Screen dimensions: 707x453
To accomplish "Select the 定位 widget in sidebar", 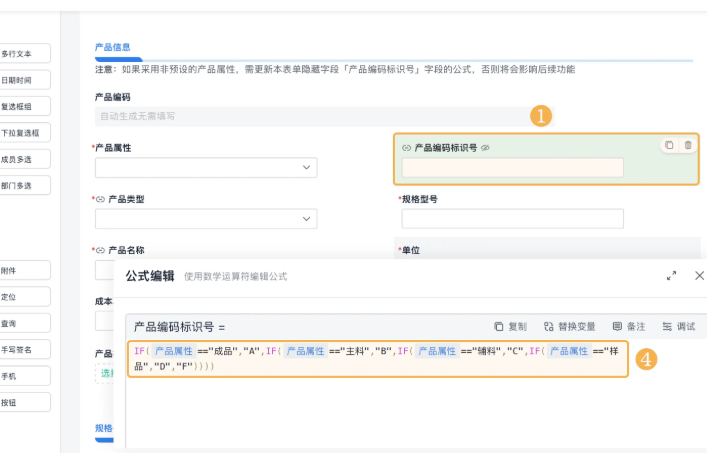I will tap(25, 297).
